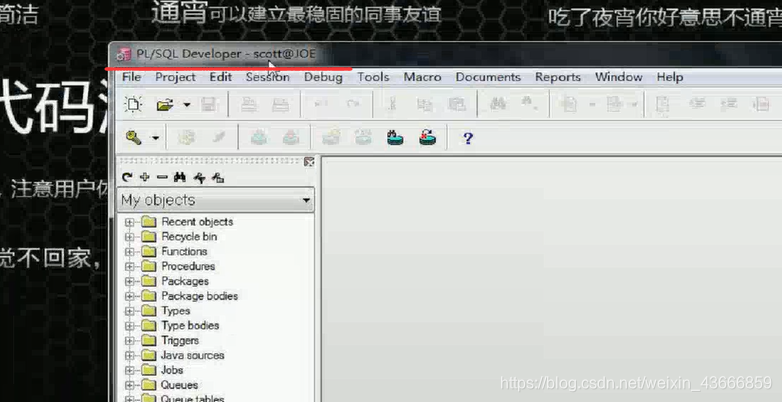
Task: Open the dropdown arrow beside the key icon
Action: [156, 138]
